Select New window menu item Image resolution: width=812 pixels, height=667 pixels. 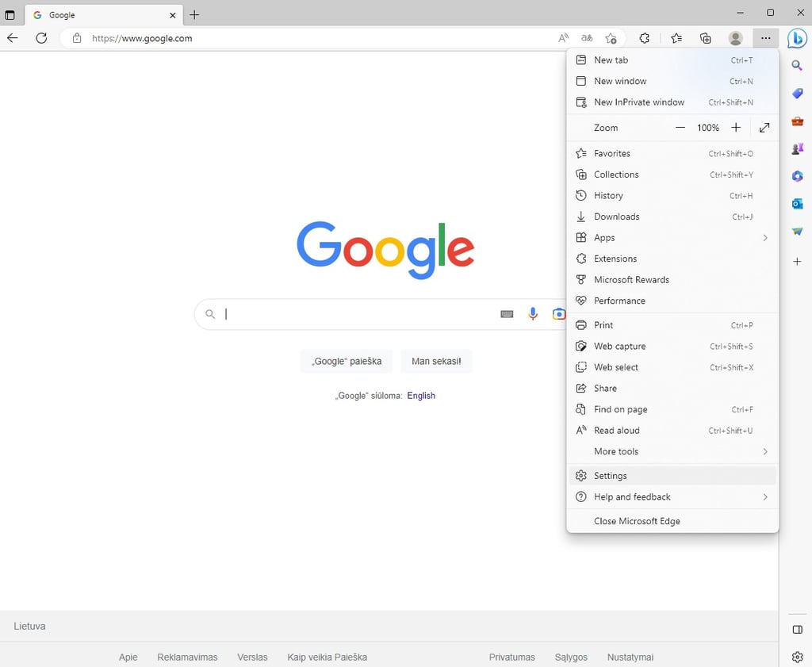672,82
